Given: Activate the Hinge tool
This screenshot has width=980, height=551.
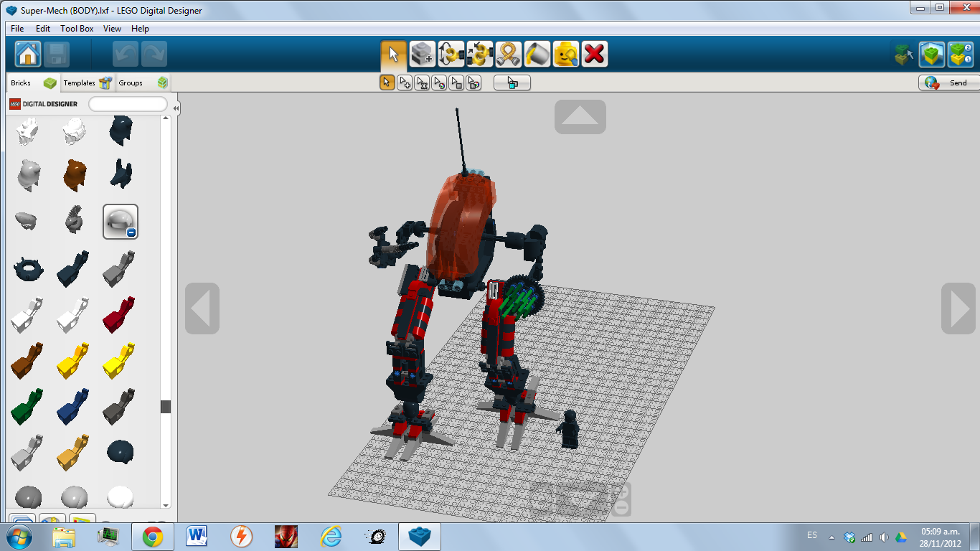Looking at the screenshot, I should point(451,53).
